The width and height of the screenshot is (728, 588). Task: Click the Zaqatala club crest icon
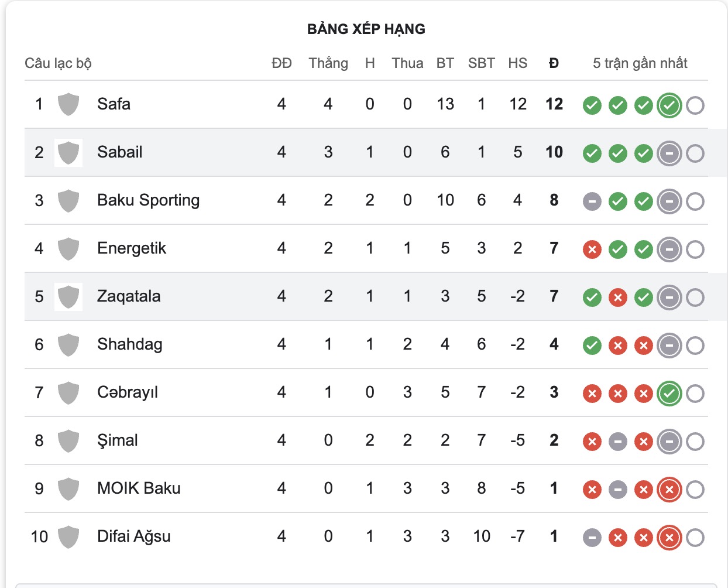pos(68,297)
